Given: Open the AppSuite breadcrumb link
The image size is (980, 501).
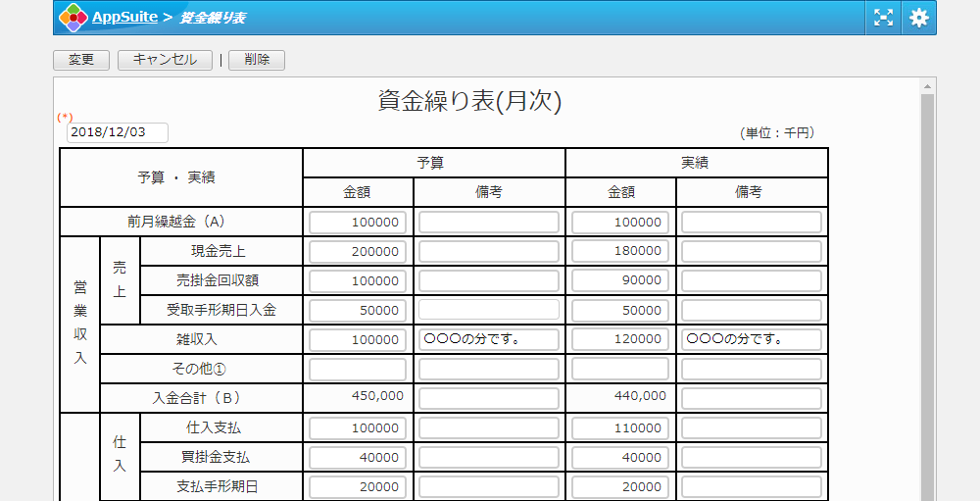Looking at the screenshot, I should (124, 18).
